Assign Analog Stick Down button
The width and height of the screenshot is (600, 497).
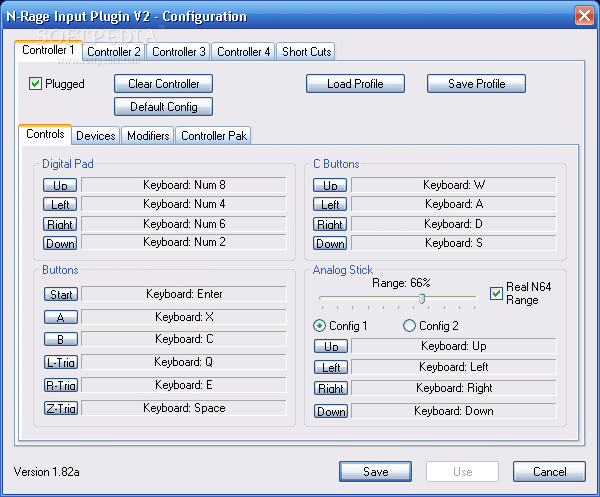(331, 411)
